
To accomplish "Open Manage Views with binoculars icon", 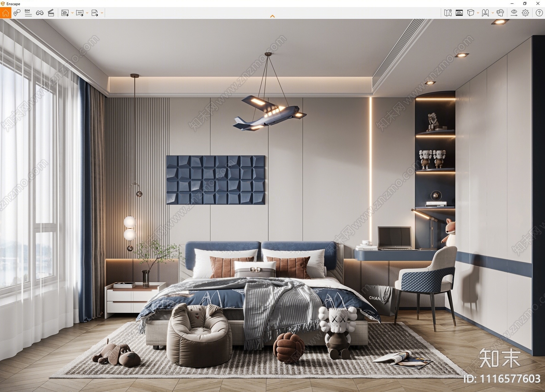I will 40,13.
